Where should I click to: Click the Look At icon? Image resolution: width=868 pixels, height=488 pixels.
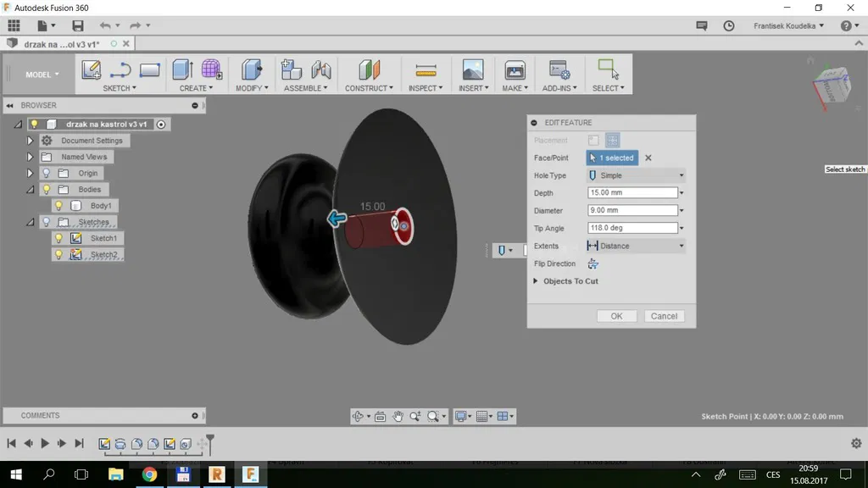(381, 417)
